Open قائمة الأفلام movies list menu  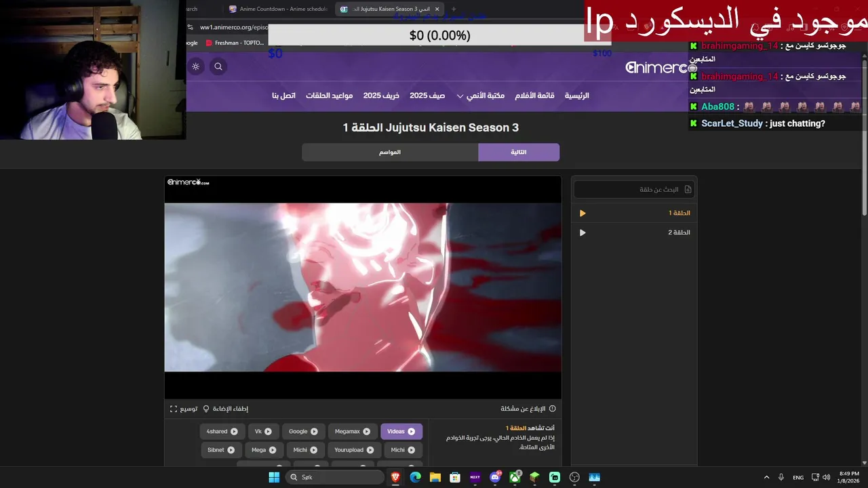click(534, 96)
